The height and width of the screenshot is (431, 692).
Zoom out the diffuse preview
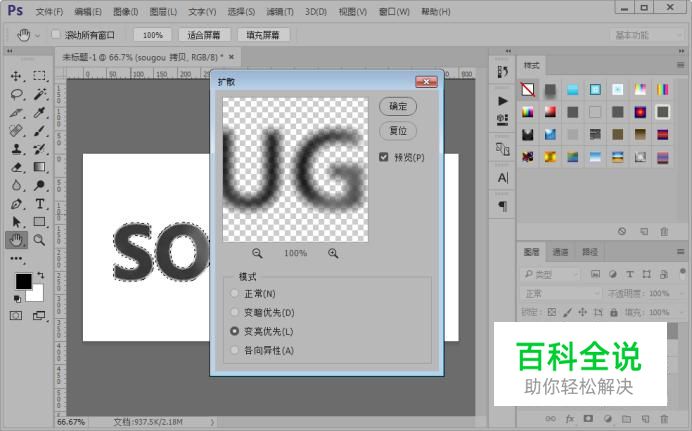point(257,253)
